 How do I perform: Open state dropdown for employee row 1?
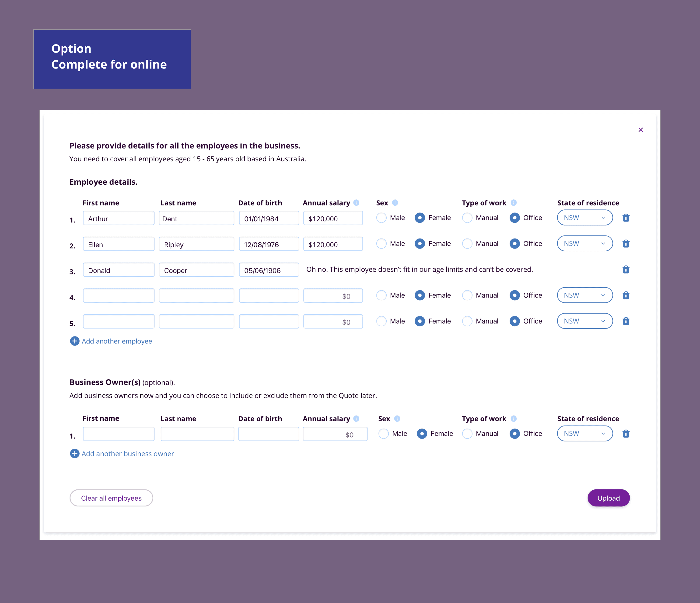point(584,218)
